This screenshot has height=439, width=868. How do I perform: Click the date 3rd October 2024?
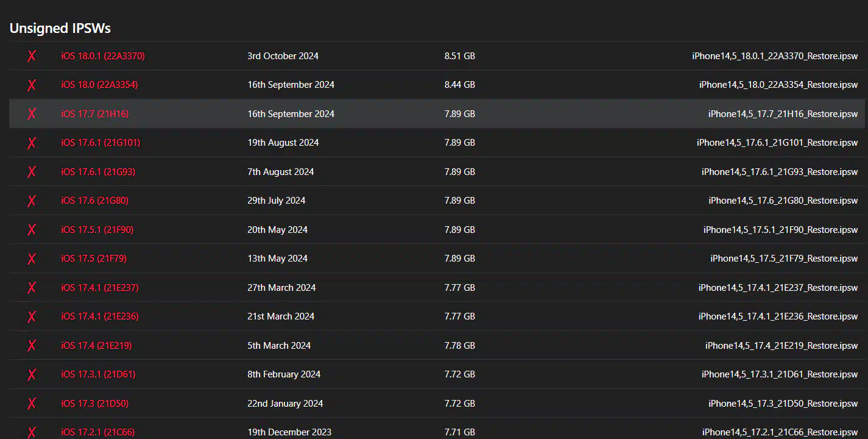tap(283, 56)
